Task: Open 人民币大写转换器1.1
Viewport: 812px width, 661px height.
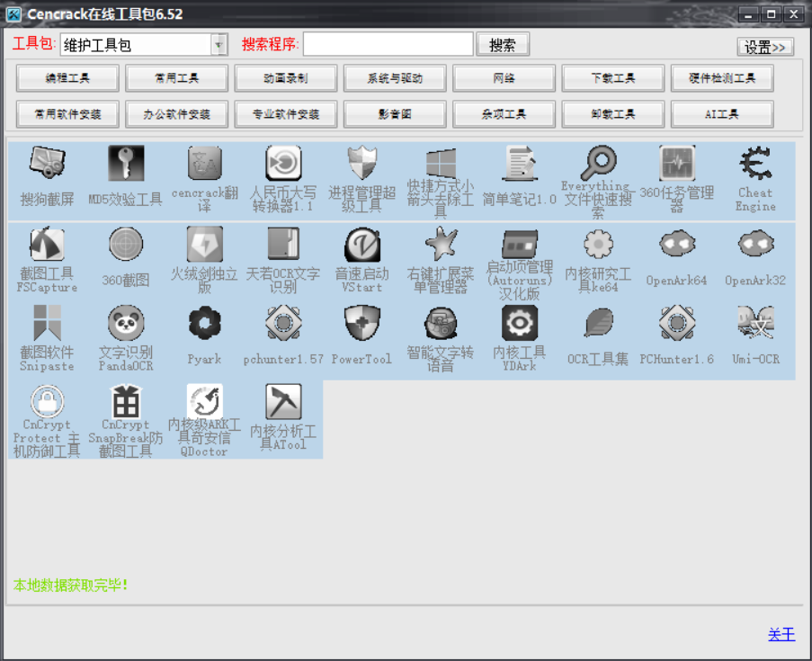Action: (283, 179)
